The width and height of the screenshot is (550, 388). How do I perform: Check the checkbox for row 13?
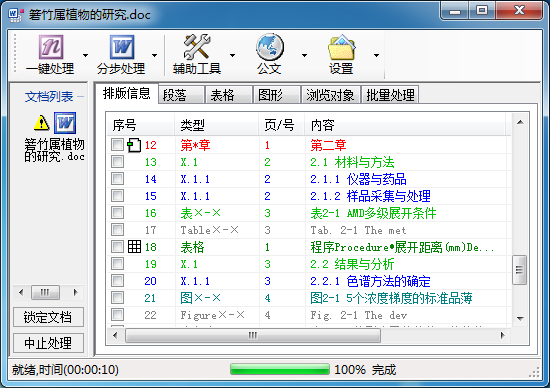pos(118,162)
